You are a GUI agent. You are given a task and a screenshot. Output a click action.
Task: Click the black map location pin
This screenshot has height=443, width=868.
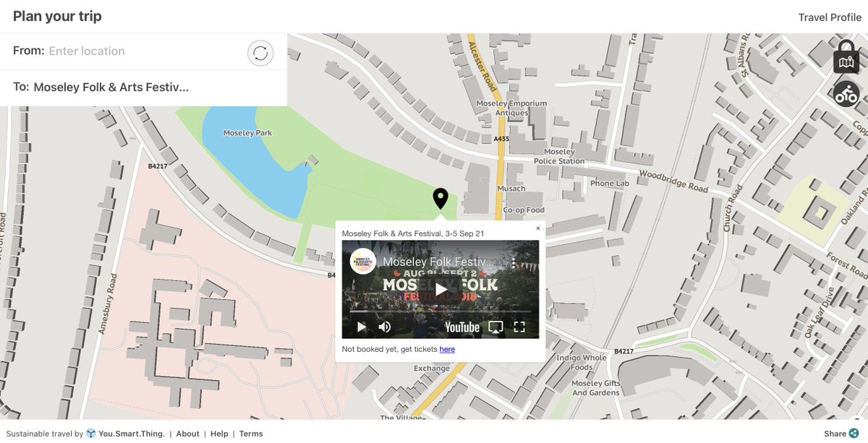pyautogui.click(x=440, y=199)
